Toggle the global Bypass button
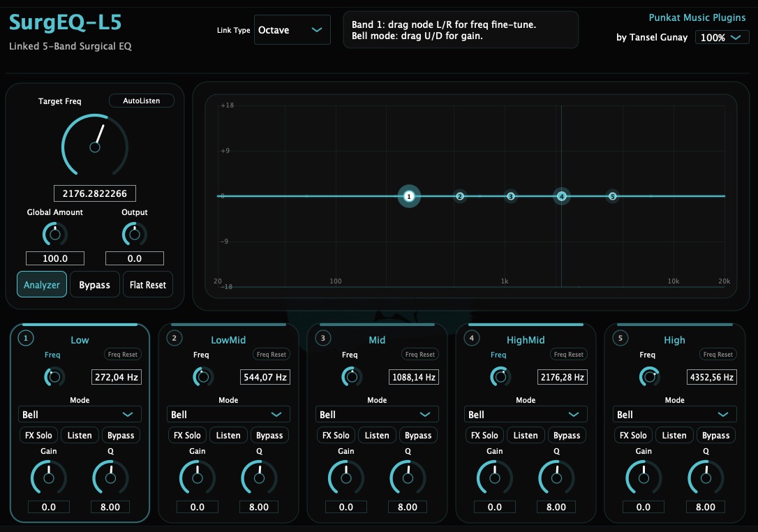The image size is (758, 532). pyautogui.click(x=95, y=284)
